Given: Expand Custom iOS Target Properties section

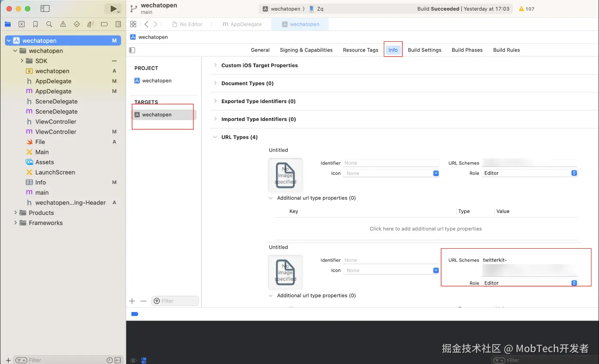Looking at the screenshot, I should (x=215, y=65).
